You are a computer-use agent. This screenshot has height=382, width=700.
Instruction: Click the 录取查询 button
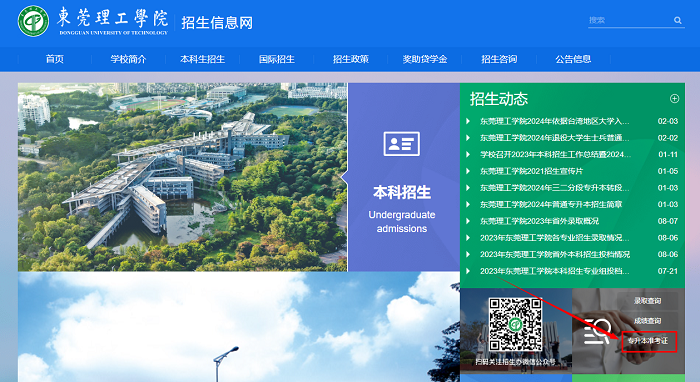(x=647, y=301)
